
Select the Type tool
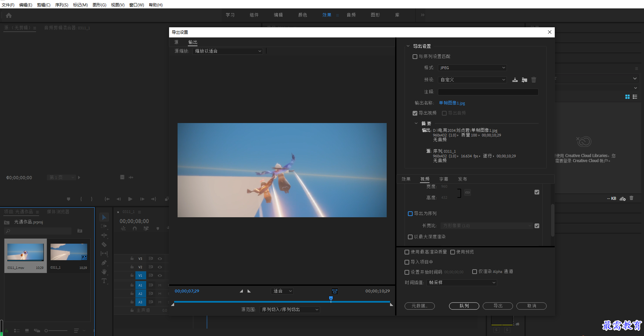tap(104, 281)
